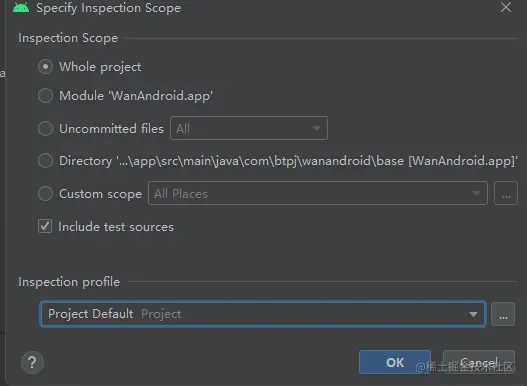The height and width of the screenshot is (386, 527).
Task: Click the Module 'WanAndroid.app' label text
Action: coord(136,96)
